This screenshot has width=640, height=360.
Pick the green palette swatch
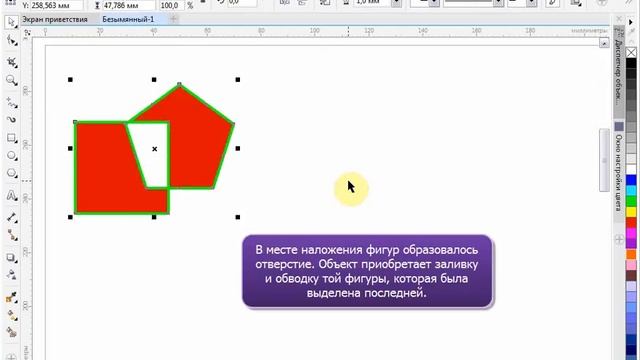[631, 201]
